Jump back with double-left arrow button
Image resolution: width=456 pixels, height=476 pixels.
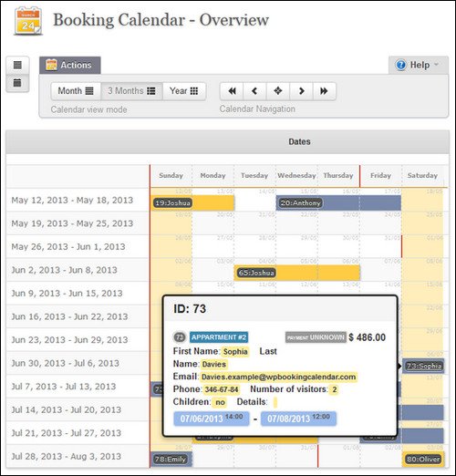point(232,91)
